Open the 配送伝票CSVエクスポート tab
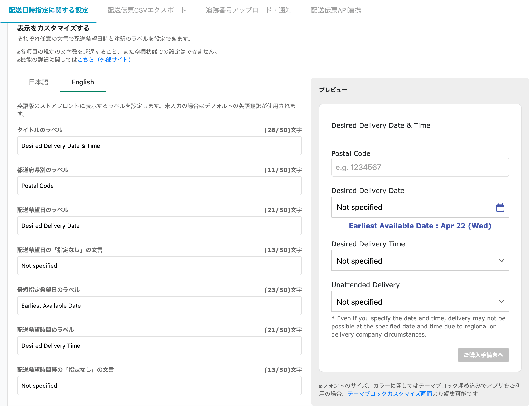Screen dimensions: 532x406 [x=147, y=10]
